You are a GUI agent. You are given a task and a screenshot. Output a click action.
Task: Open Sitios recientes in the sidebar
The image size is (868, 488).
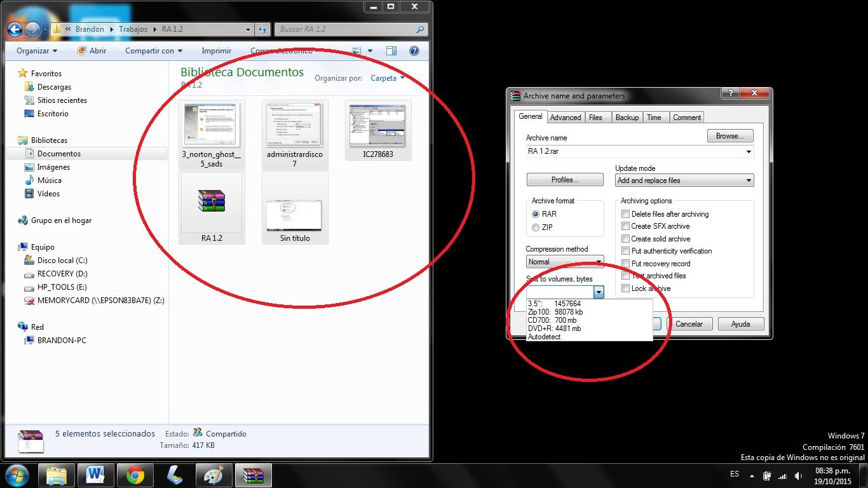click(x=62, y=100)
